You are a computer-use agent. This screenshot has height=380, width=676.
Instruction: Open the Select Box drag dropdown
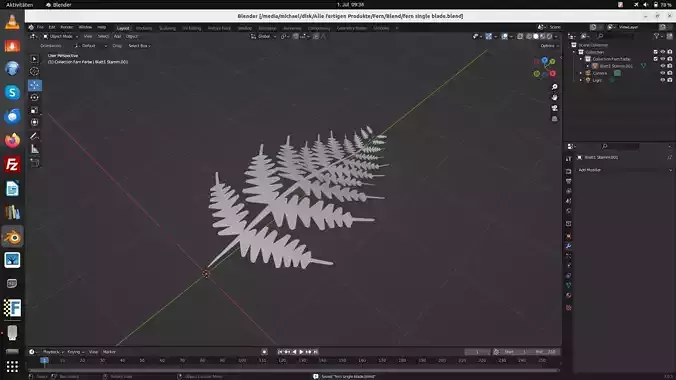(x=139, y=46)
